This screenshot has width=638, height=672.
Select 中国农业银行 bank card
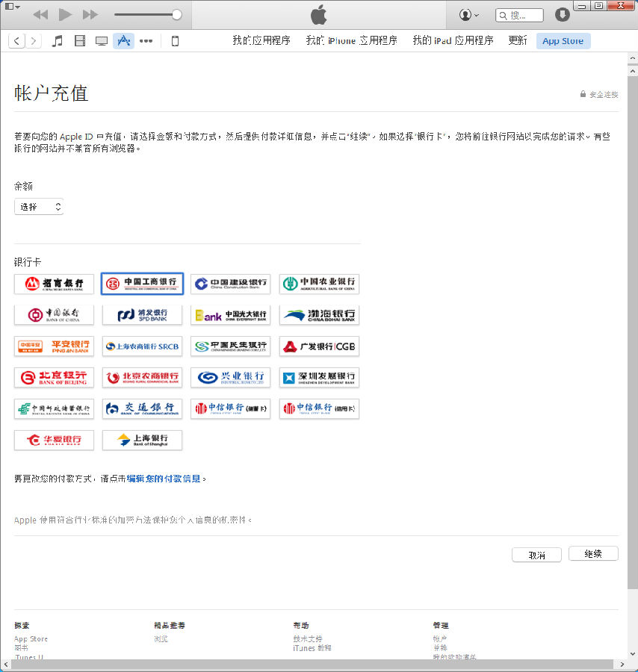pos(319,284)
